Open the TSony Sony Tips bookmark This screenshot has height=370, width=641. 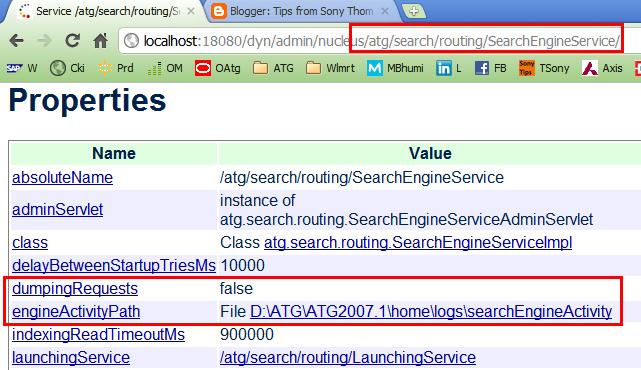coord(544,68)
